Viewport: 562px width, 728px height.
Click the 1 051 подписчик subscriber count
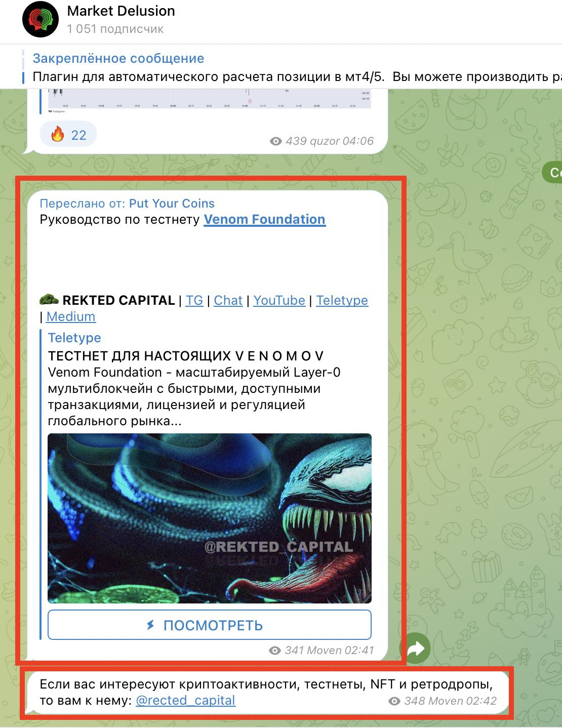pos(115,29)
